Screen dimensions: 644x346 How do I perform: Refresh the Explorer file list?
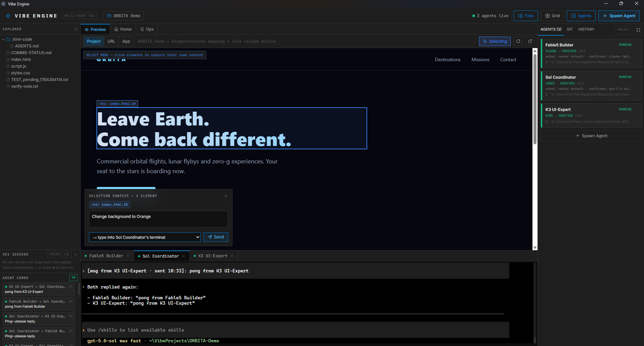[76, 29]
